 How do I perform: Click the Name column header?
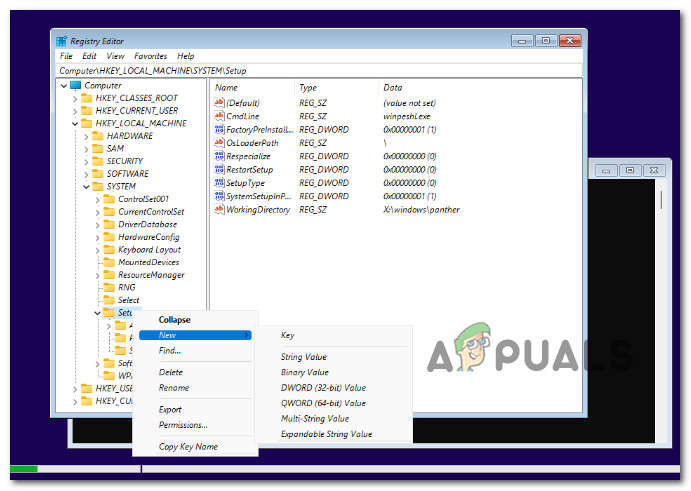click(252, 87)
